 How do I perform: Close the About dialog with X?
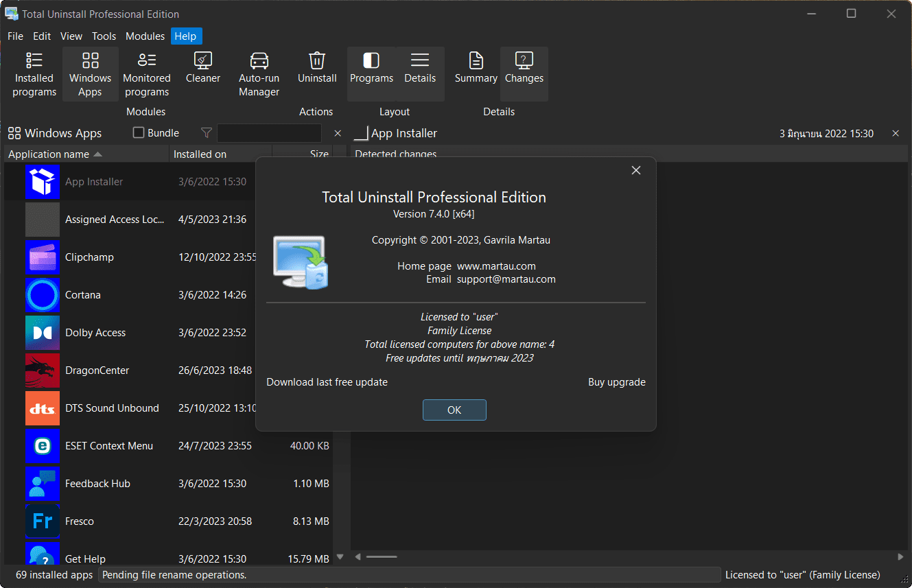[x=636, y=170]
